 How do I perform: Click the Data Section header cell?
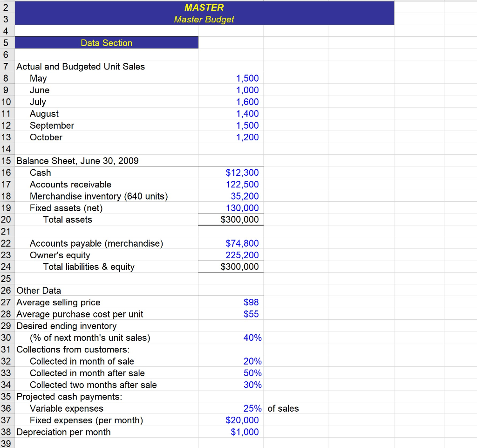click(106, 42)
